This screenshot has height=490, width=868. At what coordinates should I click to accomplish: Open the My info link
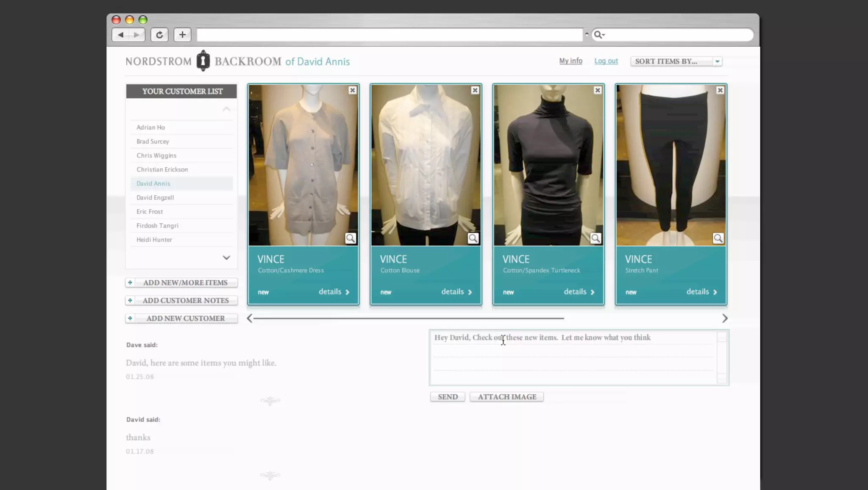point(570,61)
